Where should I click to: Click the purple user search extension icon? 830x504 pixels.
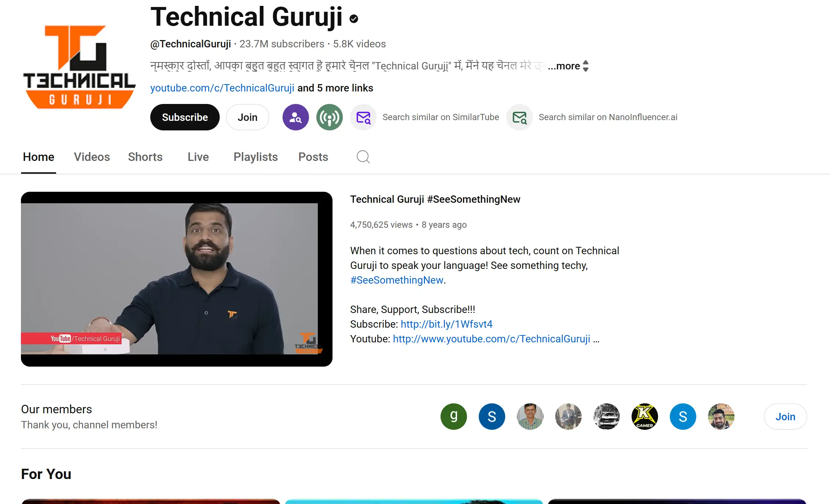[295, 117]
